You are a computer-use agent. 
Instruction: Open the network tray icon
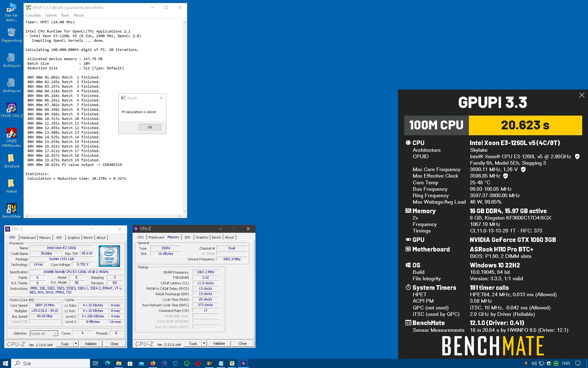tap(541, 363)
